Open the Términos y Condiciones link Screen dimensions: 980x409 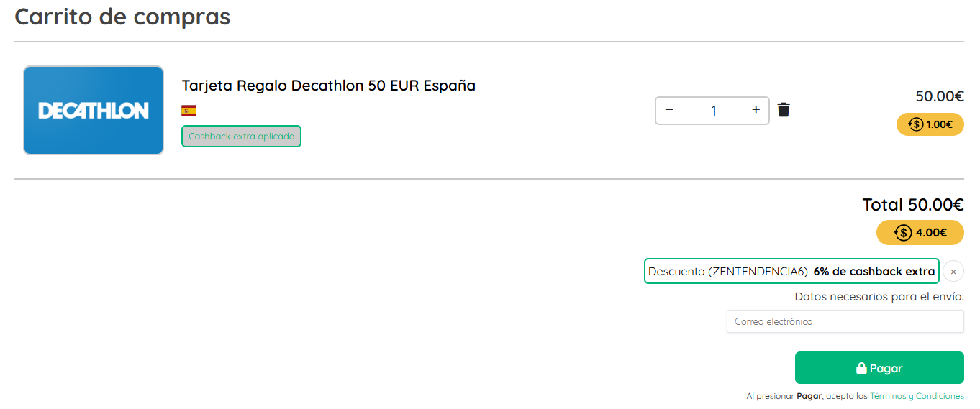[917, 396]
